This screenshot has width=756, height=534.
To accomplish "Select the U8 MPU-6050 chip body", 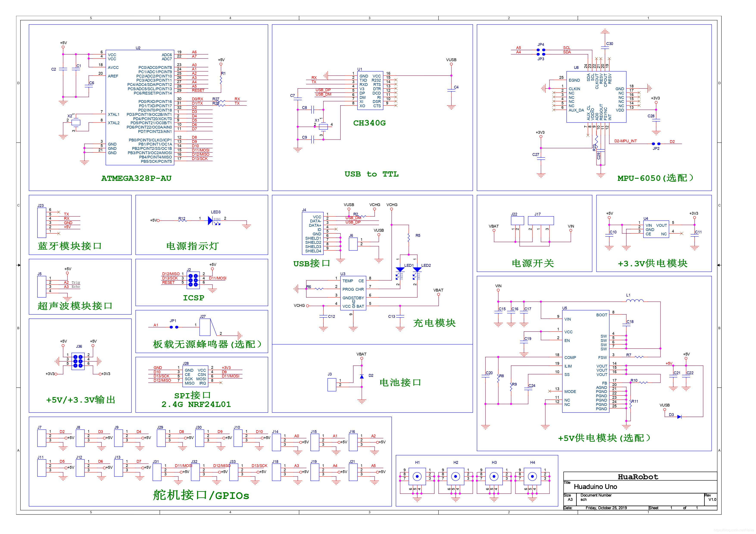I will (x=596, y=97).
